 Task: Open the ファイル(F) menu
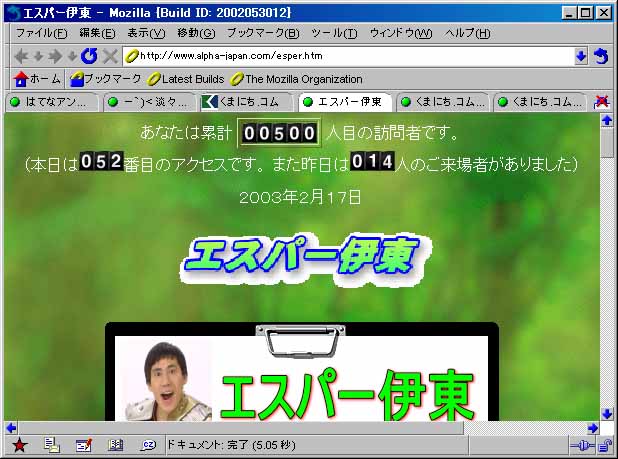pos(41,33)
